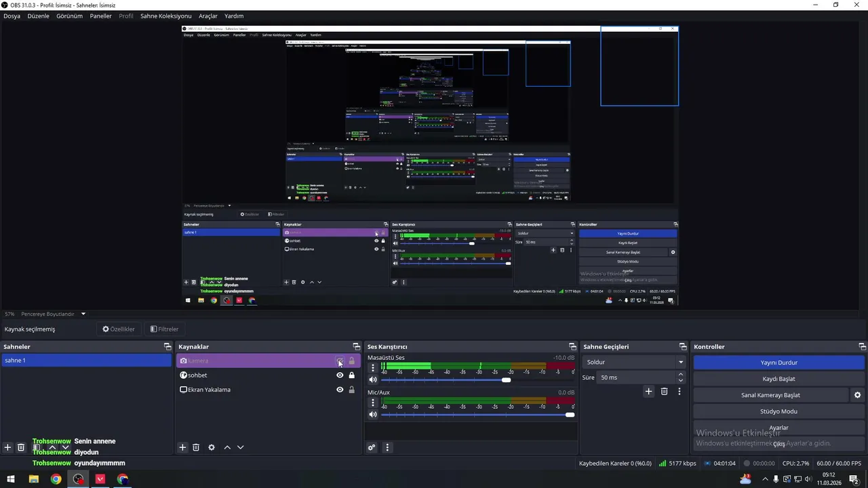Viewport: 868px width, 488px height.
Task: Open Ses Karıştırıcı toolbar three-dot menu
Action: tap(387, 447)
